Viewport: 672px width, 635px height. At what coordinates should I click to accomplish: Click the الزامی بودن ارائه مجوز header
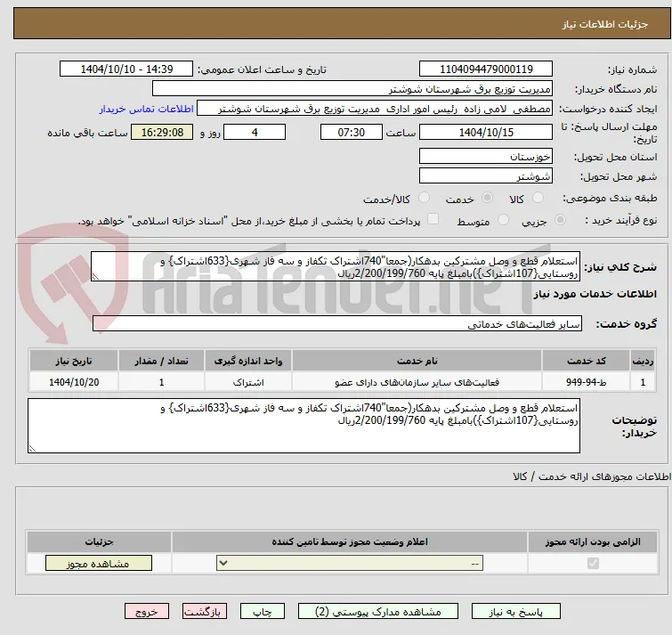click(593, 542)
